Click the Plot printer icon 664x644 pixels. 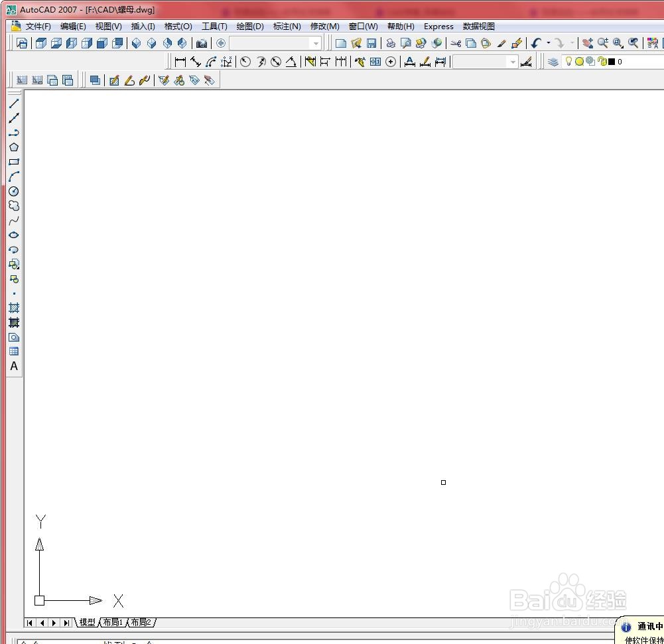point(391,43)
